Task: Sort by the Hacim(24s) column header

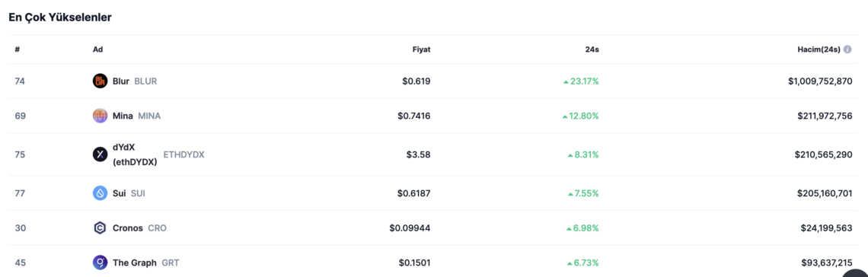Action: (819, 49)
